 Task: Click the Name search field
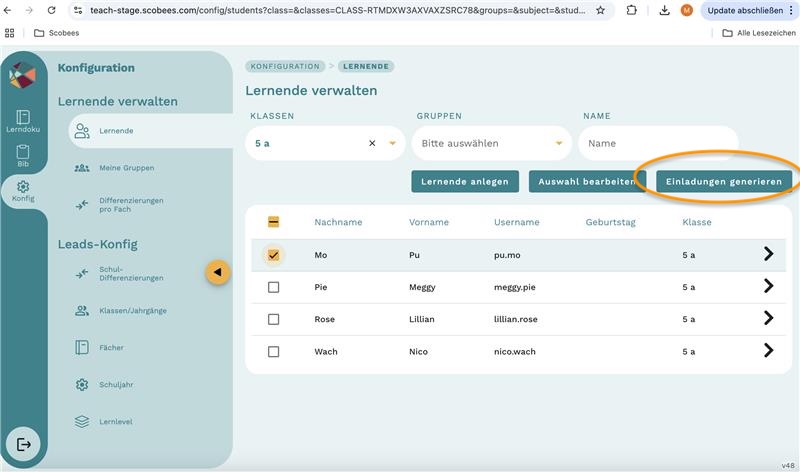[x=658, y=143]
